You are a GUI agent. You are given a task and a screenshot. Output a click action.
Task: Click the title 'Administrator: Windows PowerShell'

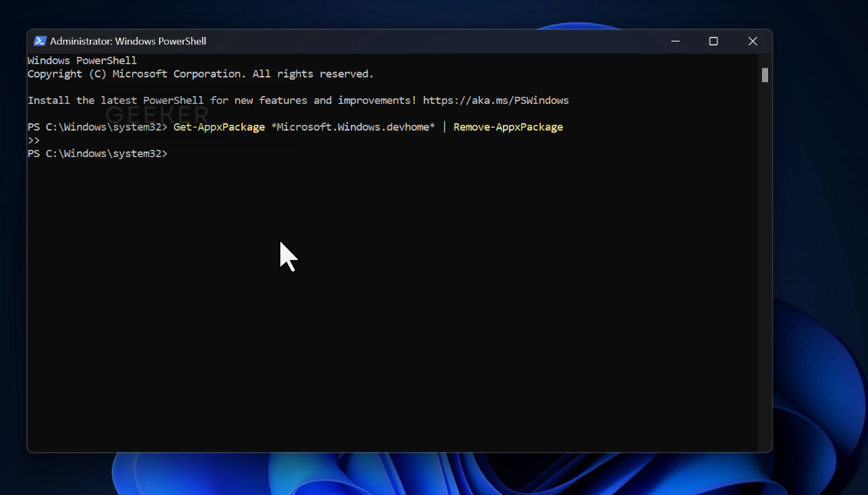[128, 41]
